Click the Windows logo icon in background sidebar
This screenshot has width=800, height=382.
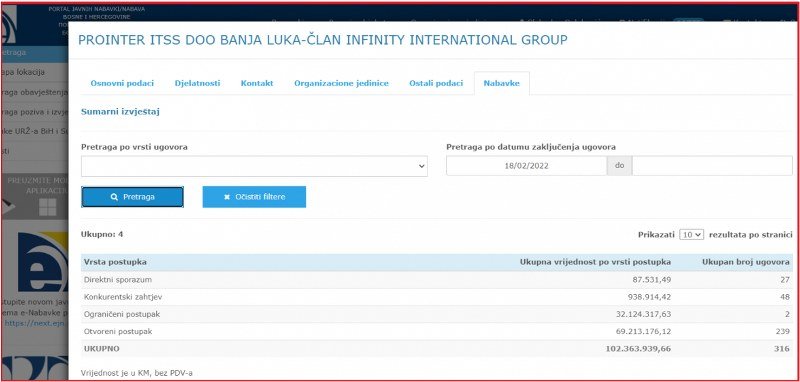(47, 207)
